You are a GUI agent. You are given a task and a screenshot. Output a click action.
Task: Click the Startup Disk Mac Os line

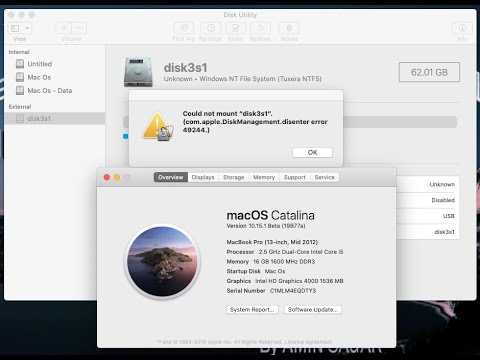[256, 271]
